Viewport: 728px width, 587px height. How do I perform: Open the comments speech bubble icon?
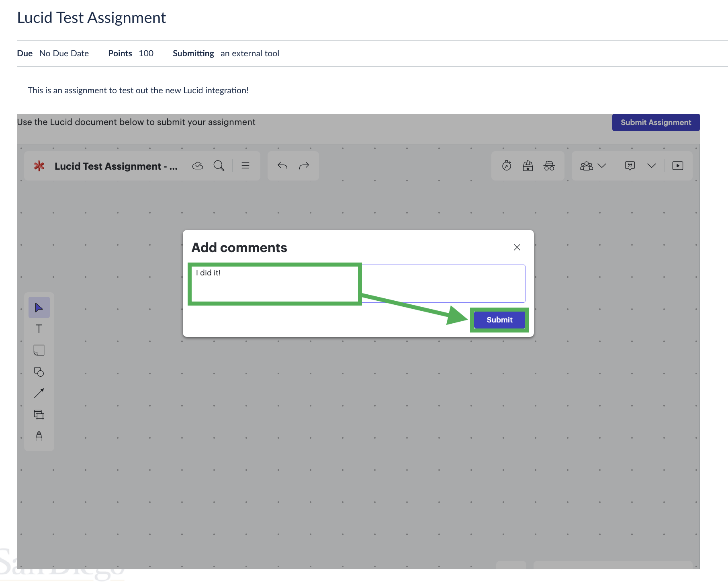tap(630, 166)
